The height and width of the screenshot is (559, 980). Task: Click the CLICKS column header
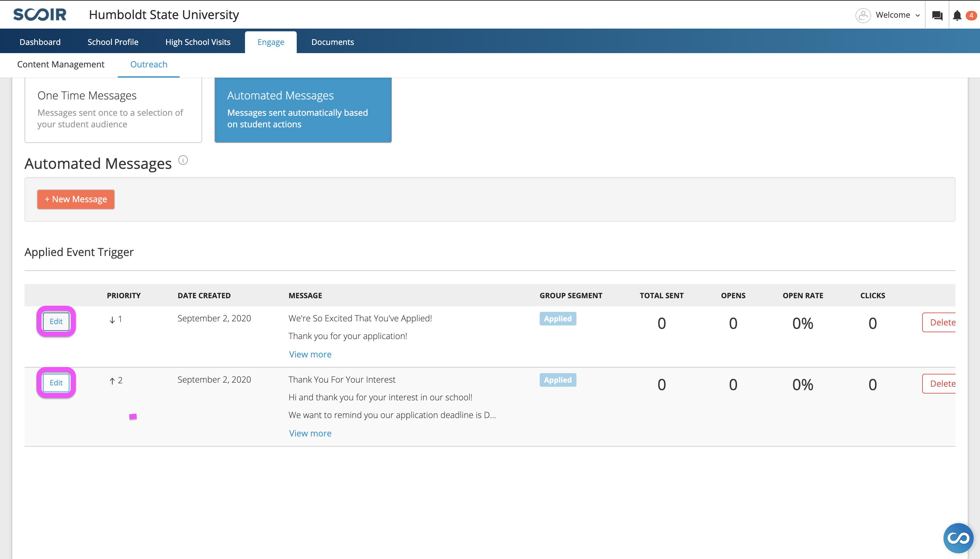(x=872, y=296)
